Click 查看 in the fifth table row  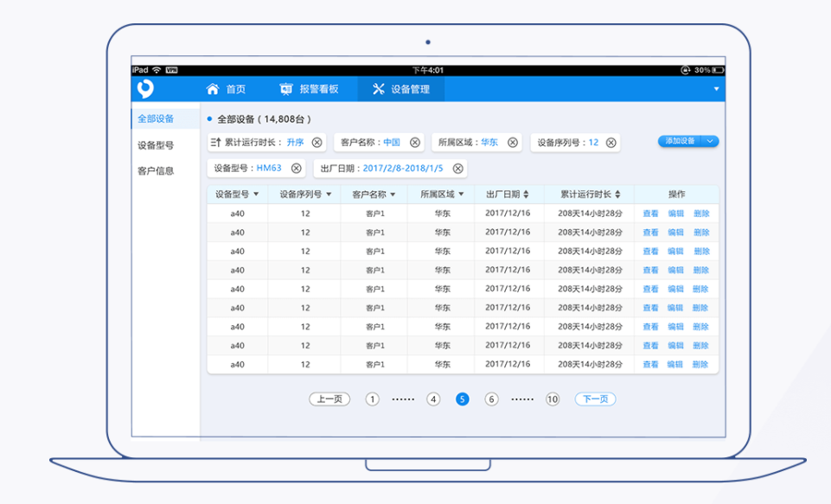(650, 289)
